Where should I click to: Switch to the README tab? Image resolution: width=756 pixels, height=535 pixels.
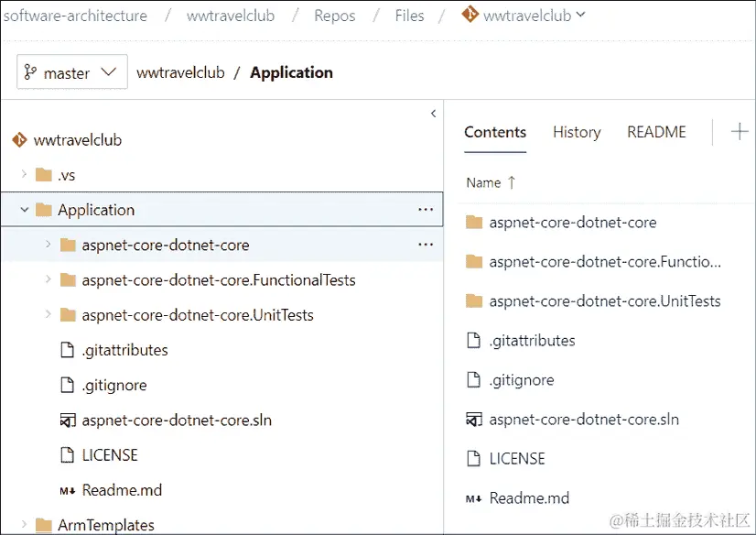click(x=656, y=132)
